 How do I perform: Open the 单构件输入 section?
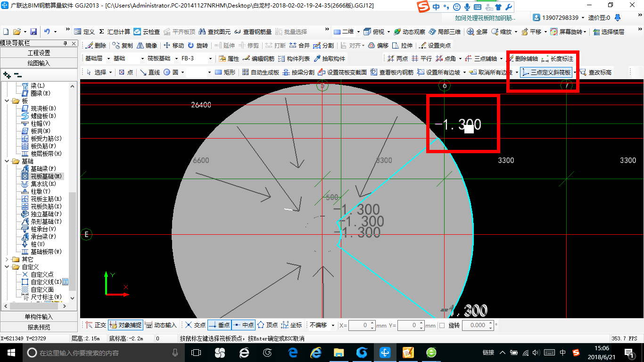tap(39, 317)
